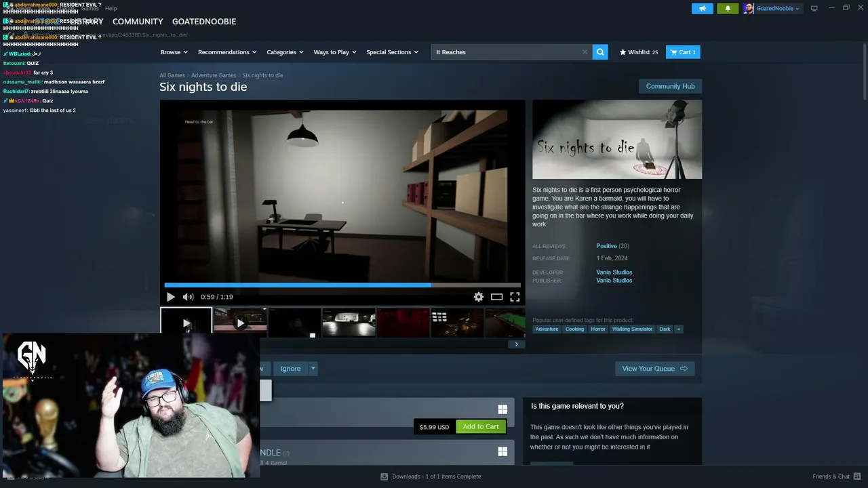Switch to Big Picture mode monitor icon
The width and height of the screenshot is (868, 488).
(814, 8)
